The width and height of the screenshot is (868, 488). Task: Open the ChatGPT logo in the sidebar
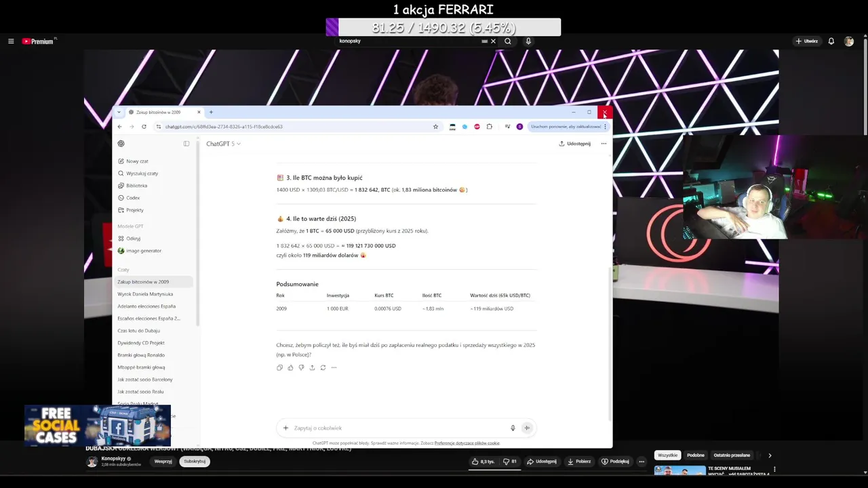click(x=121, y=144)
